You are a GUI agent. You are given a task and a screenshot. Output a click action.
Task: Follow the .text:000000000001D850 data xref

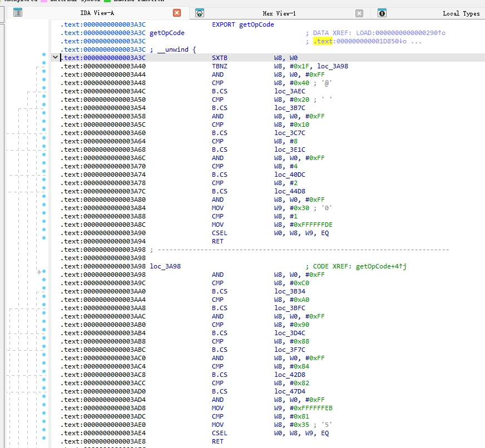pyautogui.click(x=359, y=41)
